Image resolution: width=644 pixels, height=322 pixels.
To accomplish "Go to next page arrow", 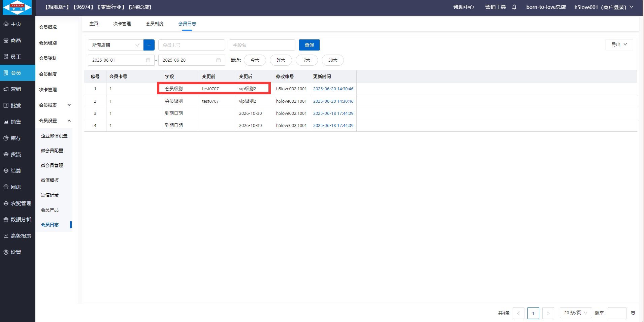I will 548,313.
